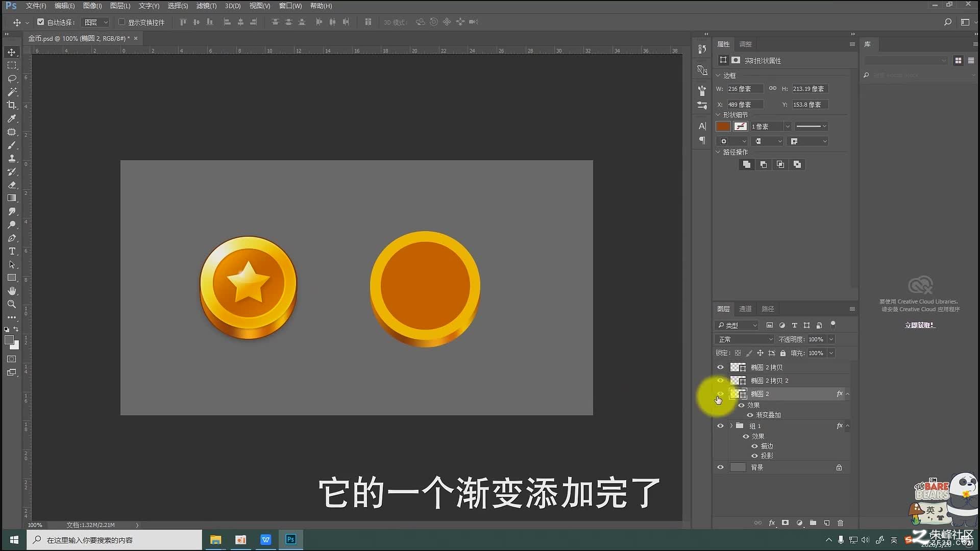Click the Windows taskbar search box

point(115,540)
